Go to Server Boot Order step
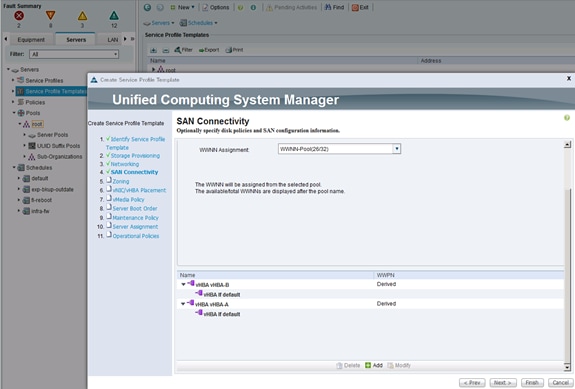Screen dimensions: 575x389 [x=135, y=209]
